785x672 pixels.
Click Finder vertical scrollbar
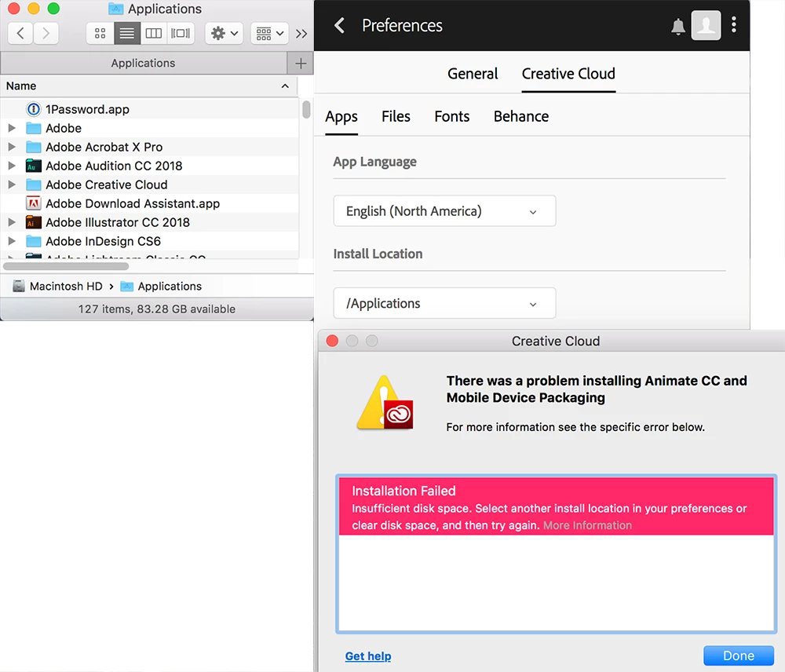pyautogui.click(x=306, y=110)
